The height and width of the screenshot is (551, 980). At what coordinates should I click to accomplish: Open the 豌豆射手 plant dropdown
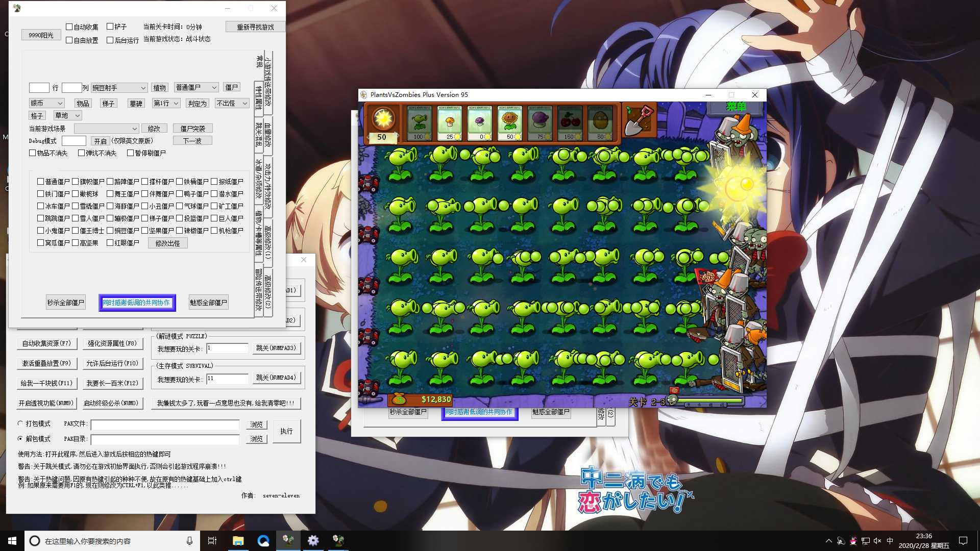[x=119, y=88]
